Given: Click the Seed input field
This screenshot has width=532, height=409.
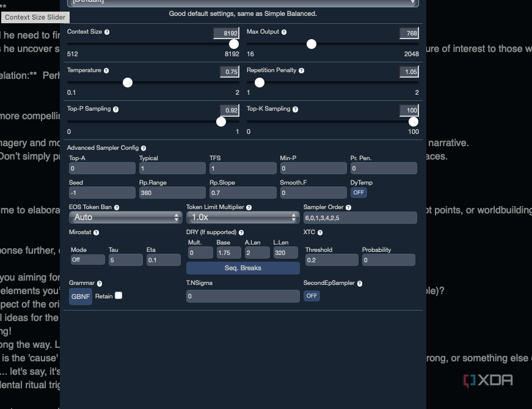Looking at the screenshot, I should [x=102, y=193].
